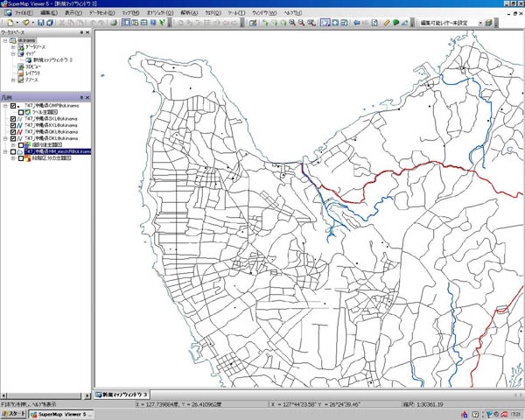This screenshot has height=420, width=525.
Task: Click the save icon in toolbar
Action: tap(41, 23)
